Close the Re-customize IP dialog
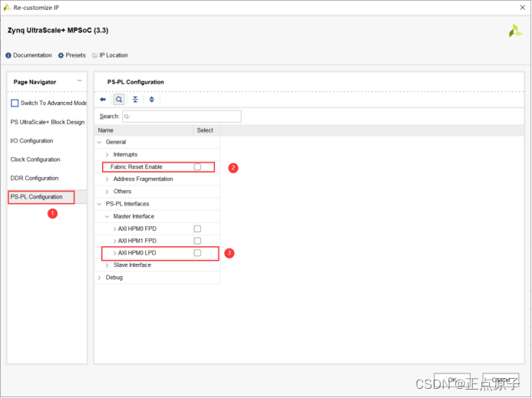 (523, 8)
